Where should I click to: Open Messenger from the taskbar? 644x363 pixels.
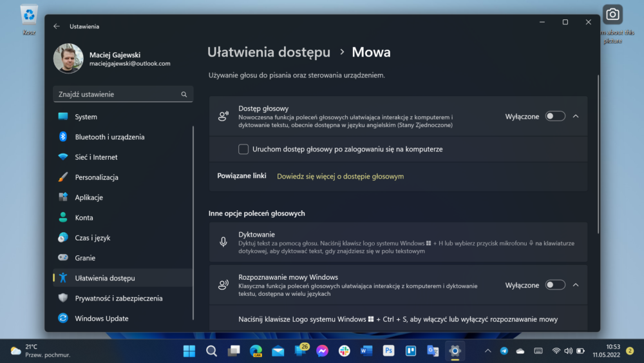coord(323,351)
